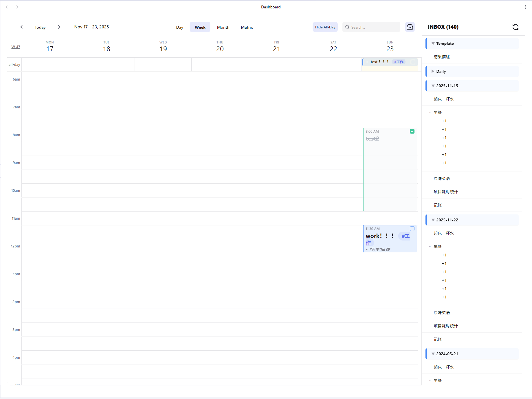The image size is (532, 399).
Task: Go to next week with right chevron
Action: point(59,27)
